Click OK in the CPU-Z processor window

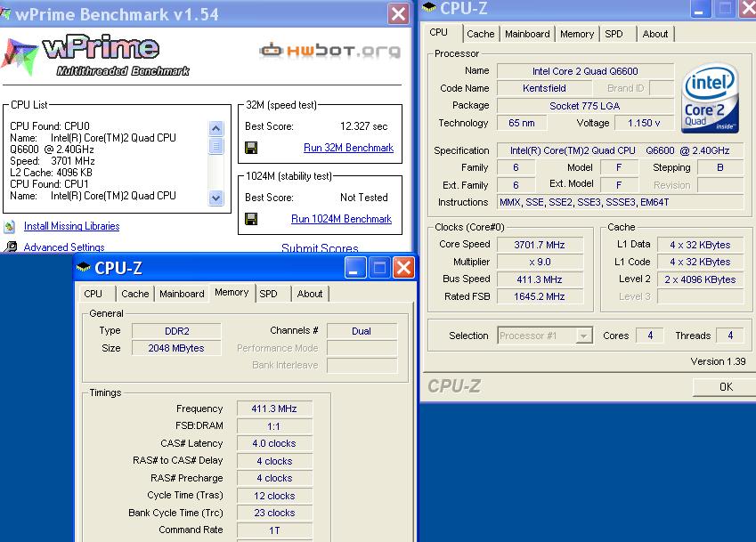coord(726,387)
